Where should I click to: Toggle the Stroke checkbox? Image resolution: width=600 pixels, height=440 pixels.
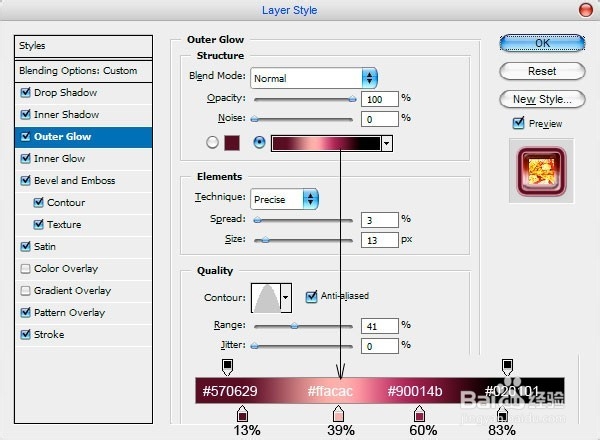[25, 334]
